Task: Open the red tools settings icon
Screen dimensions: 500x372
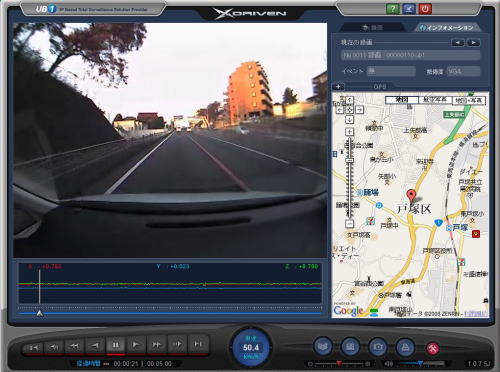Action: click(433, 348)
